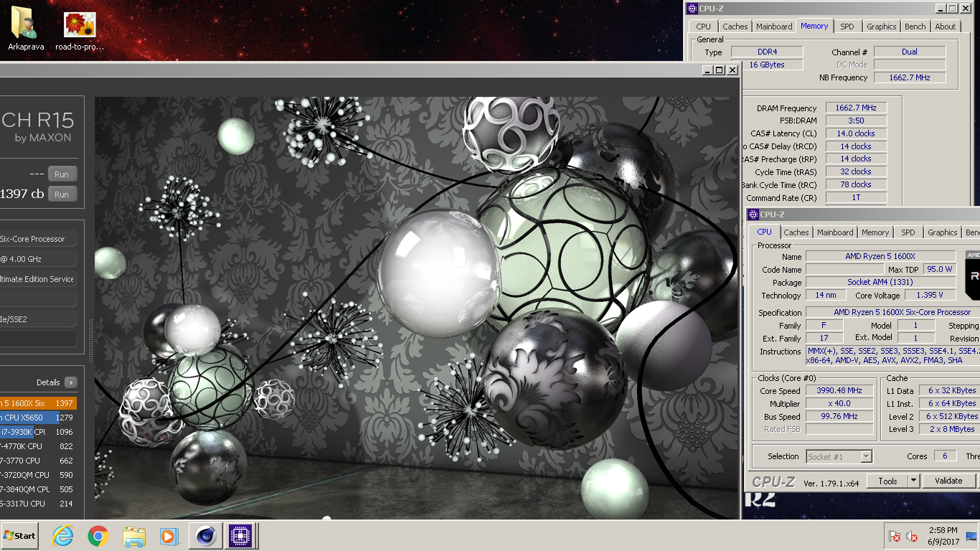Open the network icon in the system tray

(x=971, y=536)
